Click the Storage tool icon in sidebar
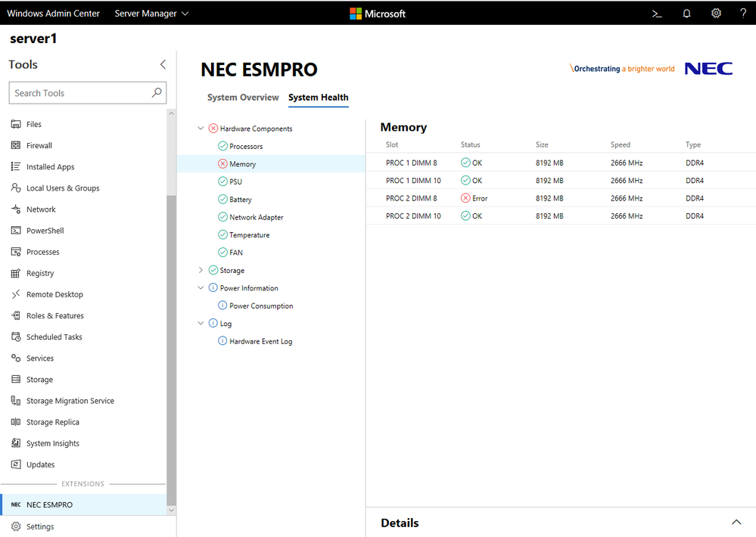 [16, 380]
